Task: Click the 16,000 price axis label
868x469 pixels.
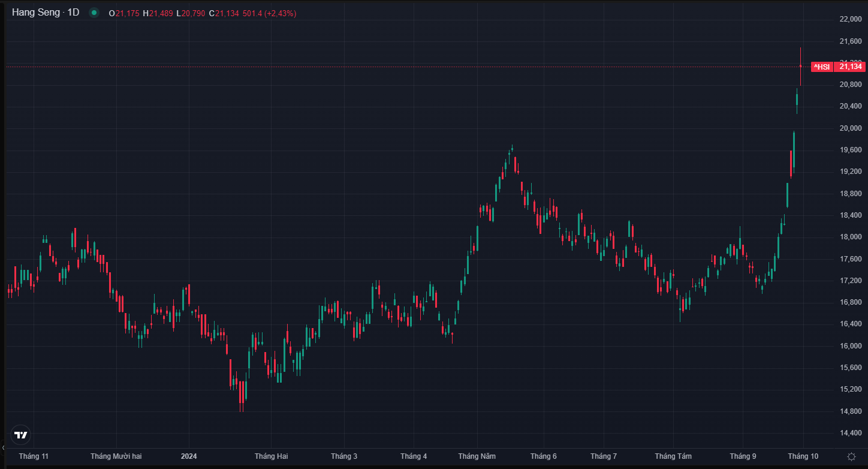Action: pyautogui.click(x=851, y=346)
